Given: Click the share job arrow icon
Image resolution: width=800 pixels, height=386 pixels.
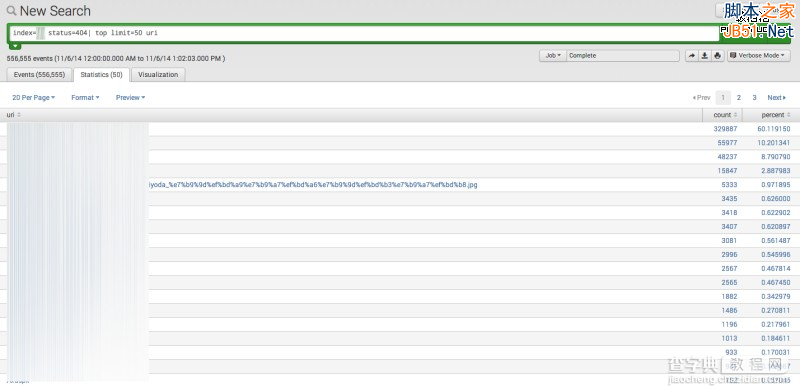Looking at the screenshot, I should tap(691, 56).
